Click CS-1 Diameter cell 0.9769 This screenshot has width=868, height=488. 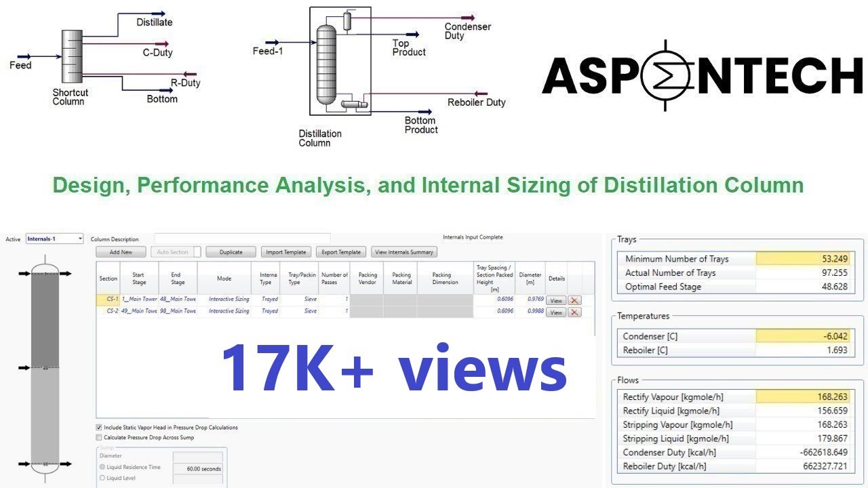tap(530, 300)
